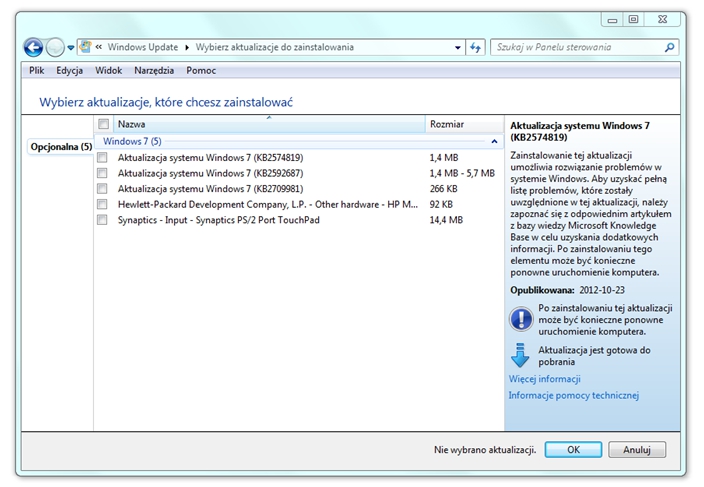Click the blue download arrow icon

520,355
